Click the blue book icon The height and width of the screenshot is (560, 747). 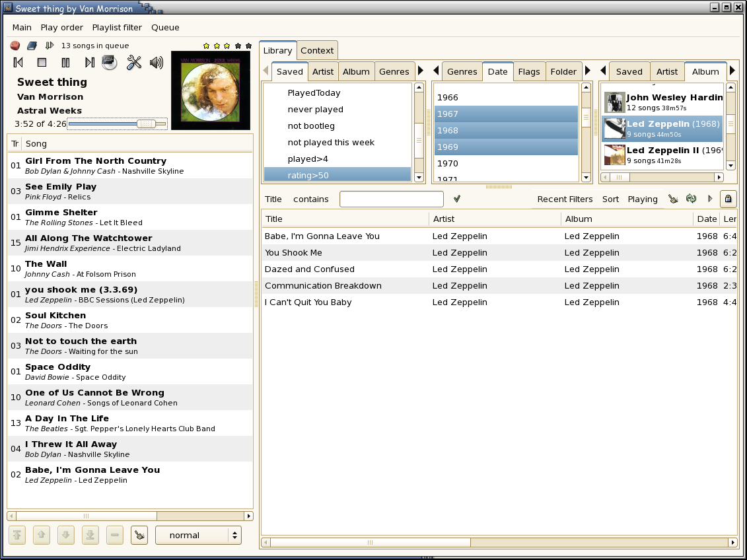click(32, 46)
